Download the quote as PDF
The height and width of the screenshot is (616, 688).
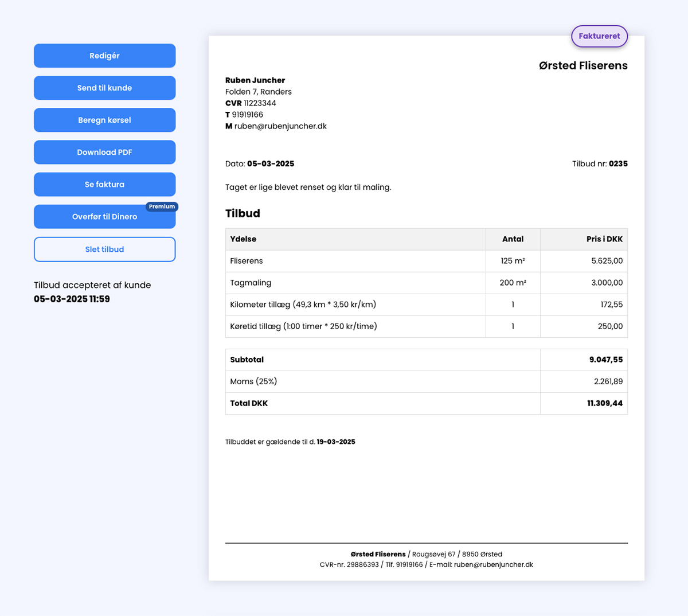click(104, 152)
